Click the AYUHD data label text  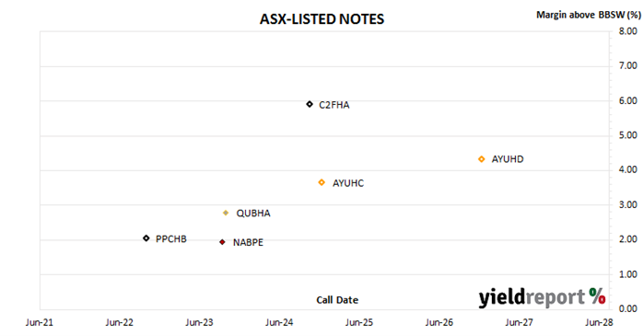508,159
